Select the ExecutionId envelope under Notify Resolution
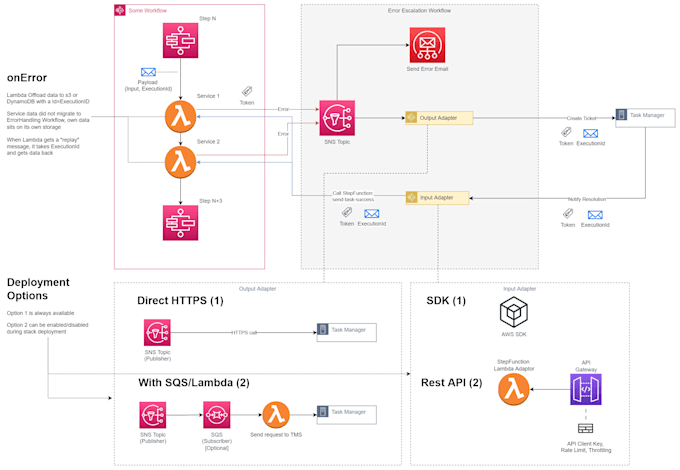This screenshot has width=680, height=470. coord(595,215)
